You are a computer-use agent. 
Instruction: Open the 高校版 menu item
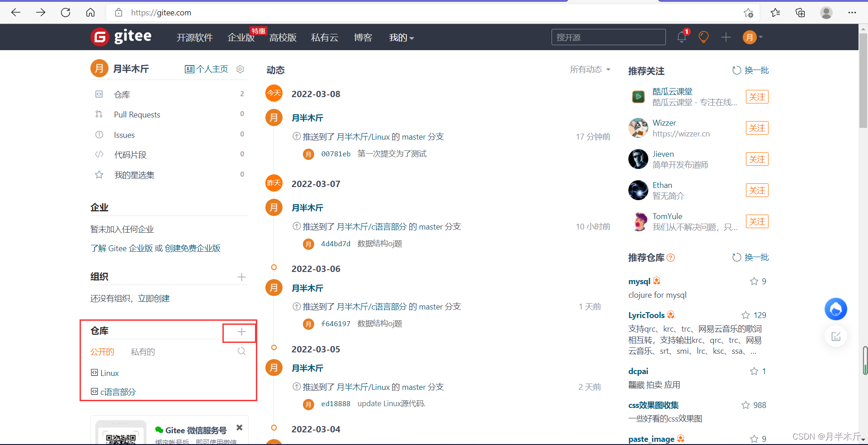coord(283,37)
